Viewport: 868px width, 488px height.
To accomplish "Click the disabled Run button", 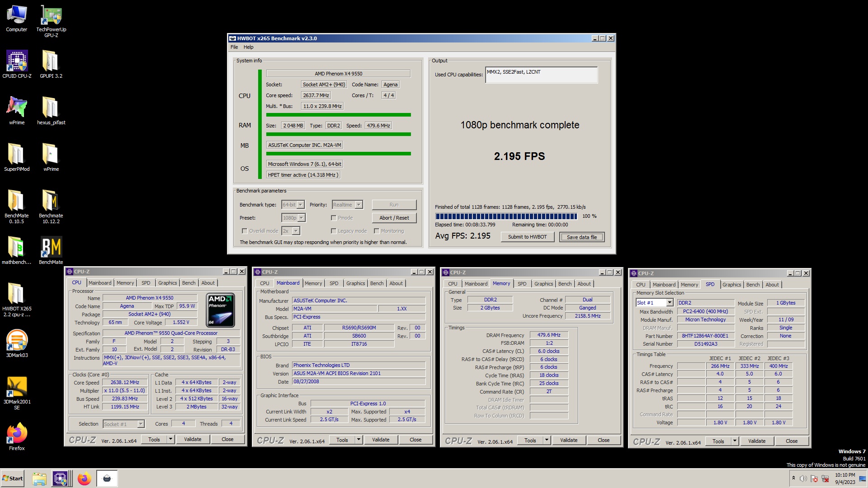I will click(x=394, y=205).
